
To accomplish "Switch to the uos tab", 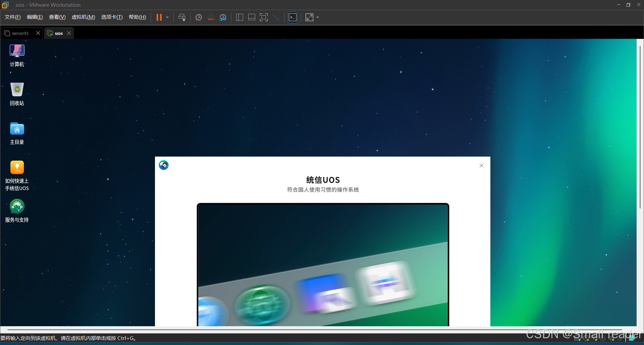I will point(58,33).
